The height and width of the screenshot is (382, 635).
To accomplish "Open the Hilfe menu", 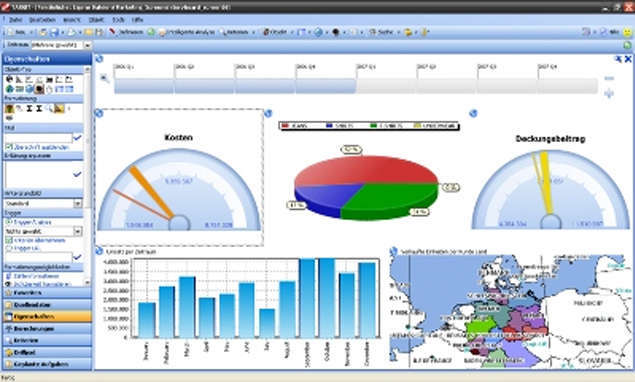I will [x=138, y=19].
